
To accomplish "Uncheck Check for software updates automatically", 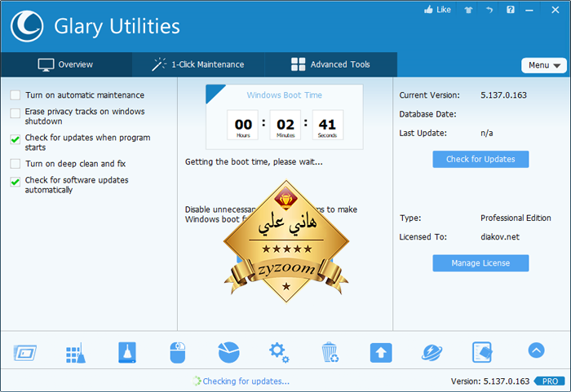I will (x=15, y=182).
